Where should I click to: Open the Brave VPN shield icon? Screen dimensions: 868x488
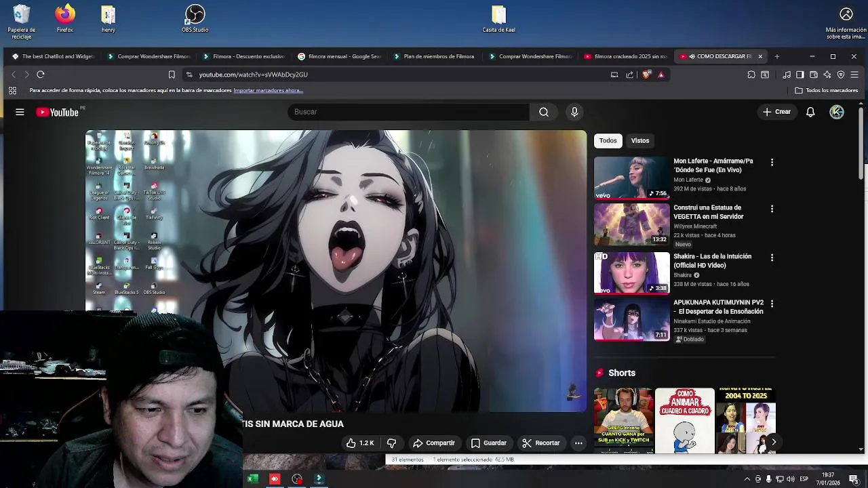[x=841, y=75]
